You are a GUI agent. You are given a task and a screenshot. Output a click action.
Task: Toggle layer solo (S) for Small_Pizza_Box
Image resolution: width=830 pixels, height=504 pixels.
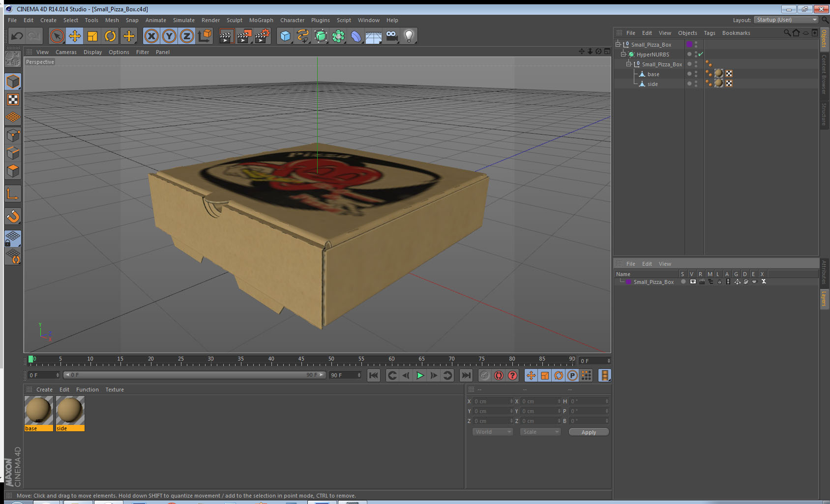(x=683, y=281)
